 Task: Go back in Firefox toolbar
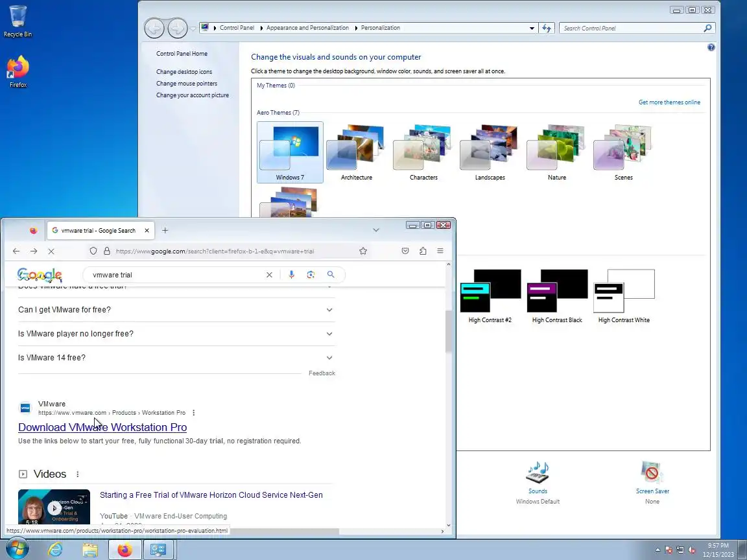click(x=16, y=251)
